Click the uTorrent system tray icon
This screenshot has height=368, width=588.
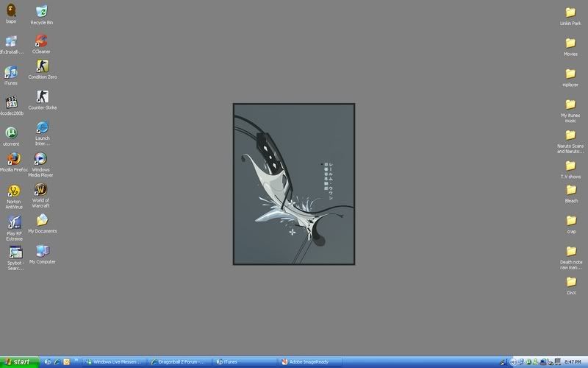[529, 362]
